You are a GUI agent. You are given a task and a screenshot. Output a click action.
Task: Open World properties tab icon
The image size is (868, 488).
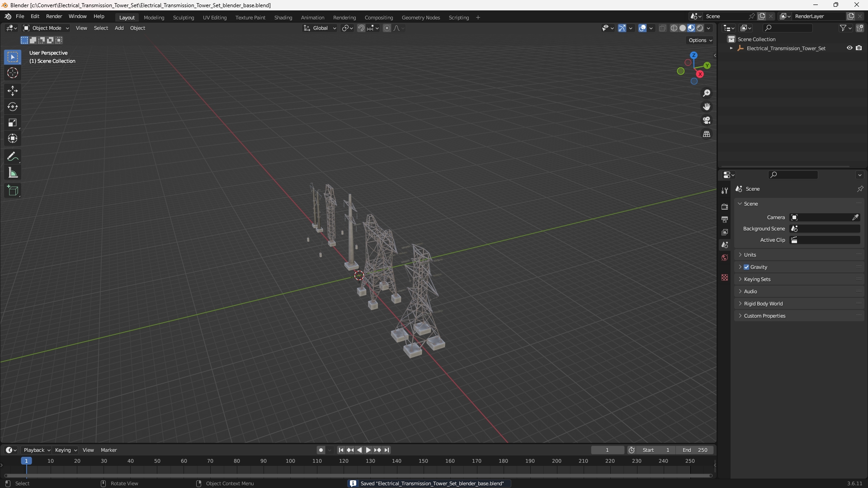725,258
